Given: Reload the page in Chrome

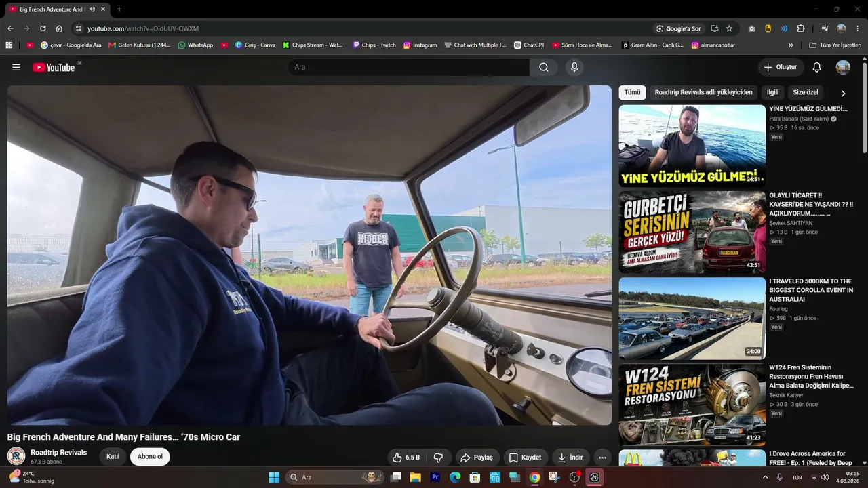Looking at the screenshot, I should [43, 28].
